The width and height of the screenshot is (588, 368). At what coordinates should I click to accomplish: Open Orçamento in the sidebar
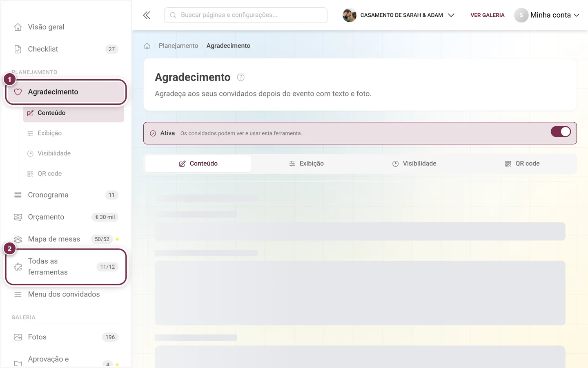coord(65,217)
